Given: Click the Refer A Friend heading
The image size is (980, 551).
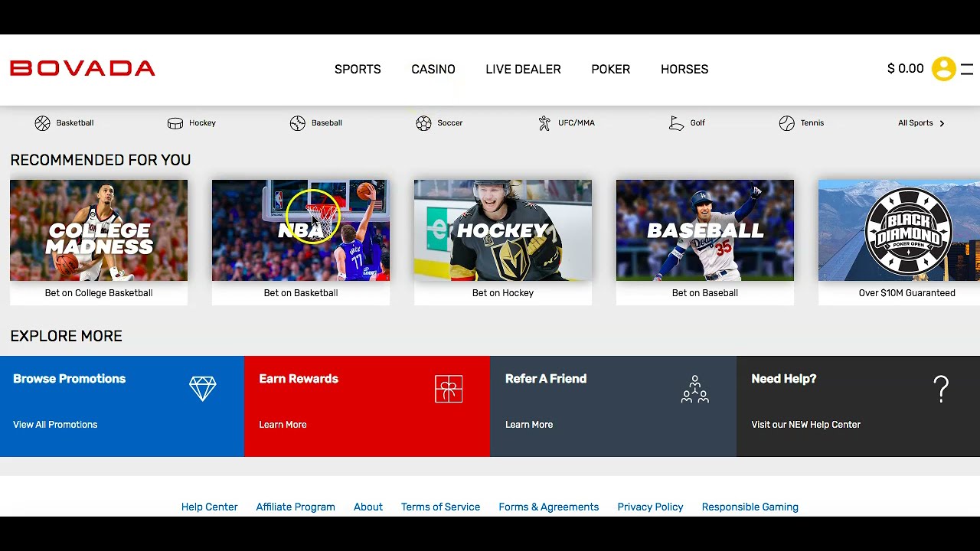Looking at the screenshot, I should (x=546, y=379).
